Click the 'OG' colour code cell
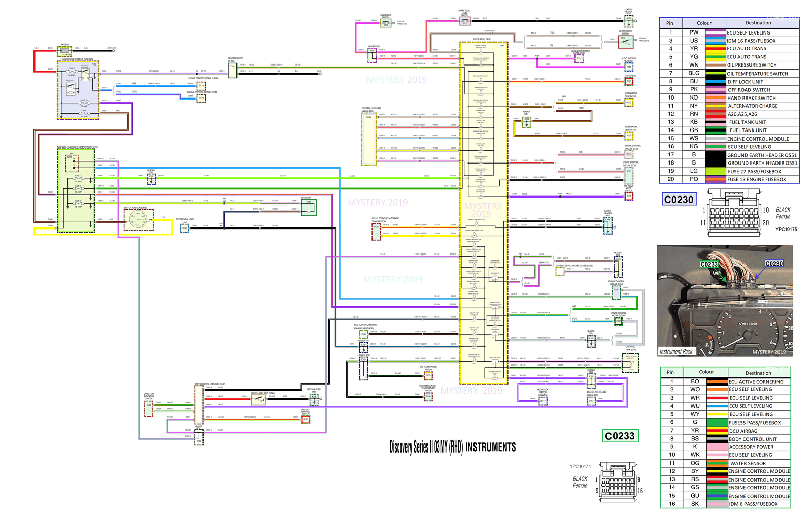812x523 pixels. [x=695, y=463]
